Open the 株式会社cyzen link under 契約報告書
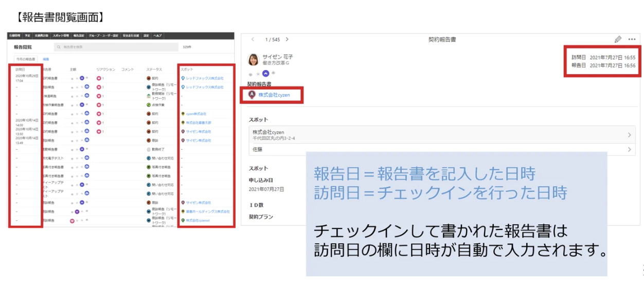This screenshot has height=282, width=644. click(x=274, y=95)
